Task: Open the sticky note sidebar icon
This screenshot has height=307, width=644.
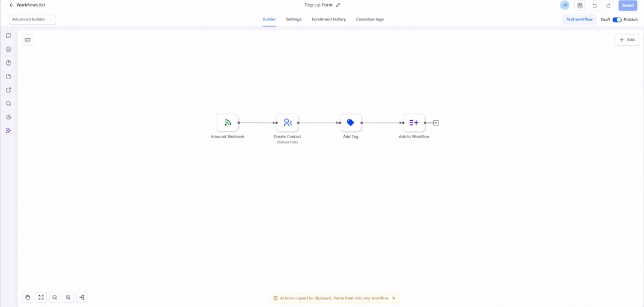Action: click(9, 76)
